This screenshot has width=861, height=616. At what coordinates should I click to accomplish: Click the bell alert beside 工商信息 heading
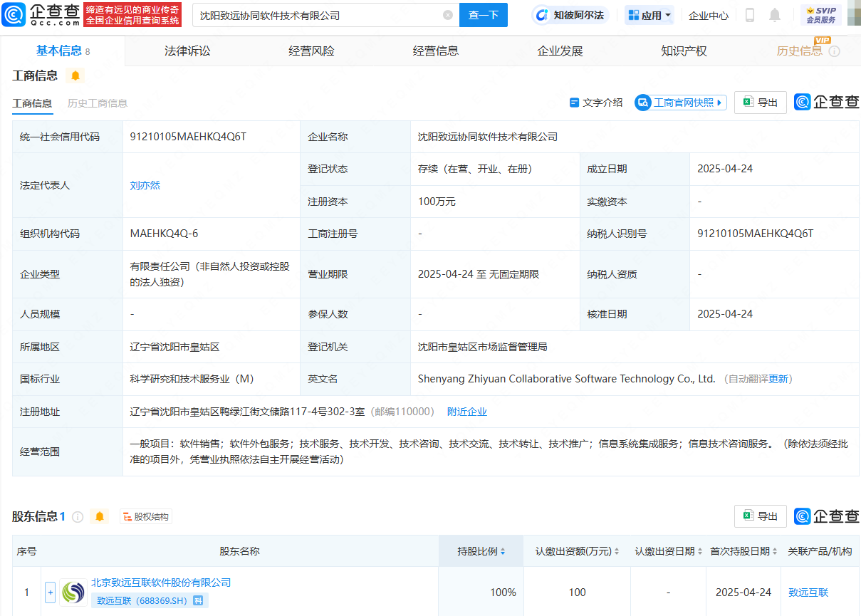(x=75, y=75)
